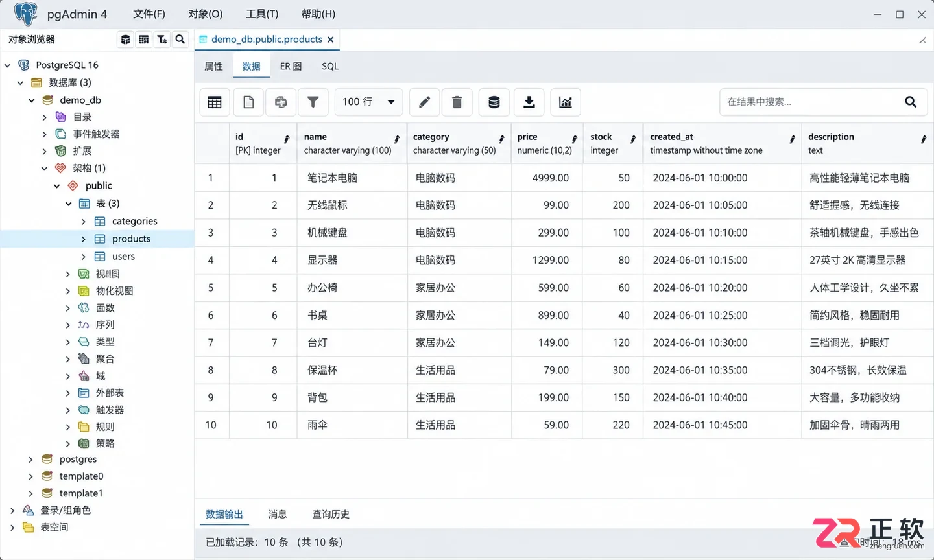Image resolution: width=934 pixels, height=560 pixels.
Task: Click the pencil edit toolbar icon
Action: click(424, 102)
